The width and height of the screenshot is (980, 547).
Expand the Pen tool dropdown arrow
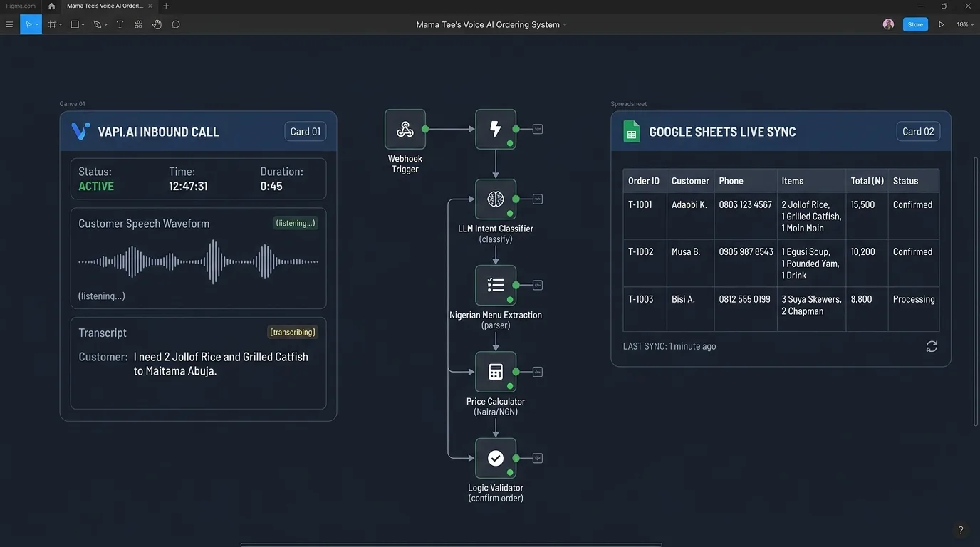point(106,25)
